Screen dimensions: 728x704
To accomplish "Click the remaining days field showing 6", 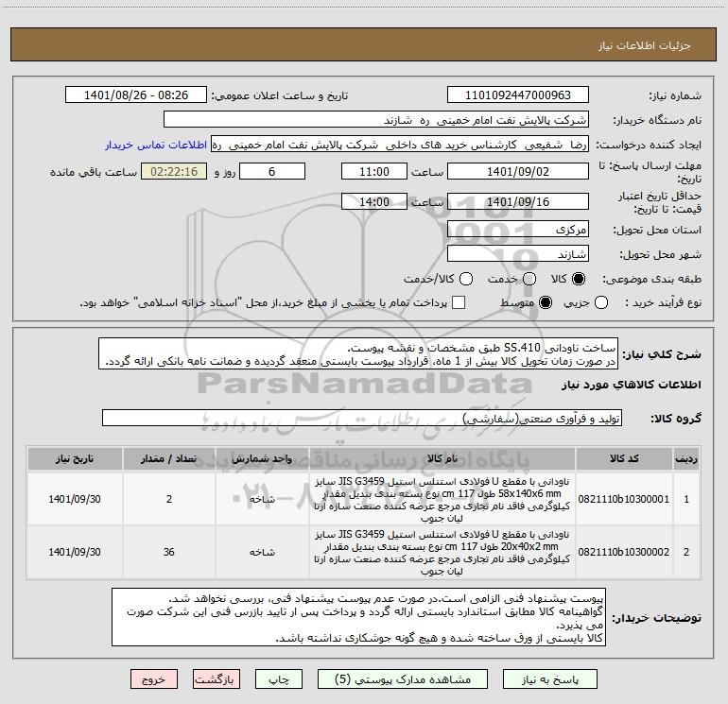I will [272, 172].
